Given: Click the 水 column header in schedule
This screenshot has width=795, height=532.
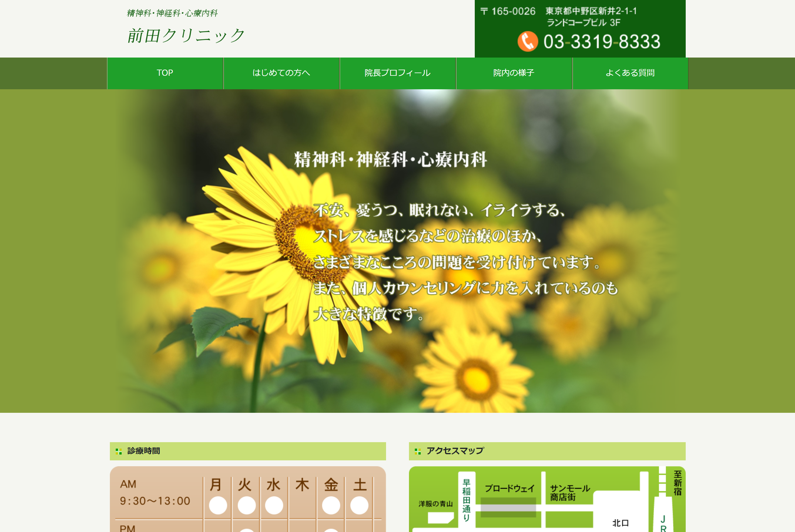Looking at the screenshot, I should (274, 485).
